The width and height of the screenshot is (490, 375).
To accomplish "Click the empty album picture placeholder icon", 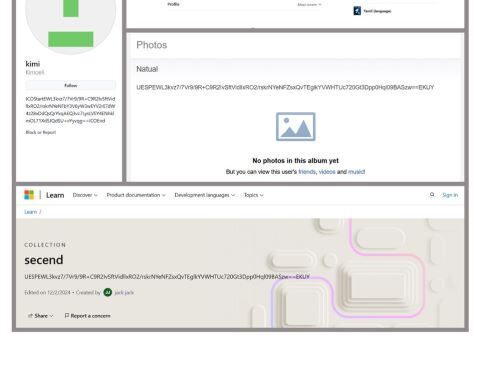I will click(x=296, y=127).
